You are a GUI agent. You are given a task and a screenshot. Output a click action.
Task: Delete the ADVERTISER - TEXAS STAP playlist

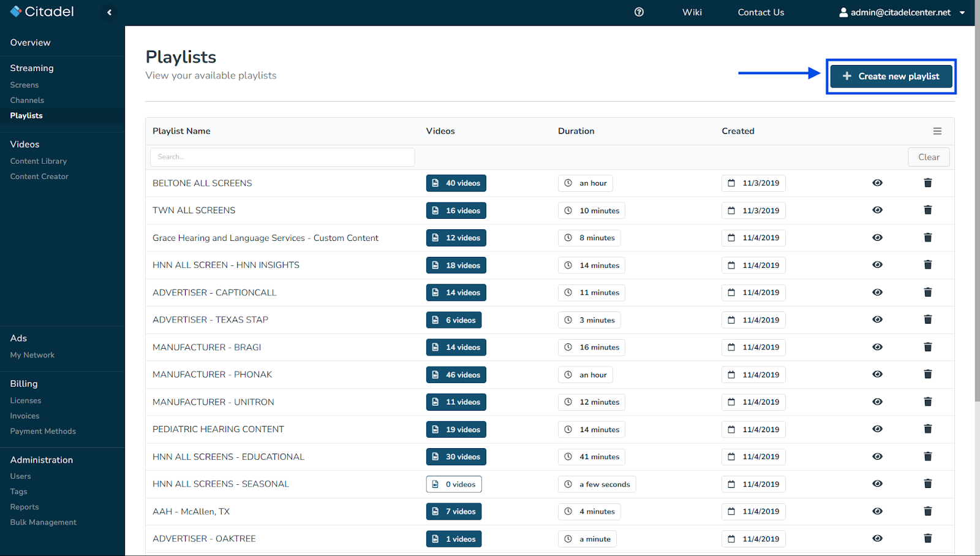click(928, 319)
